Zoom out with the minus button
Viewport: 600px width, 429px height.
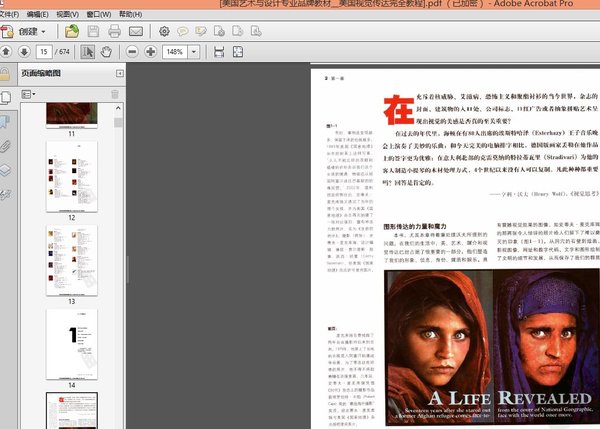(x=131, y=51)
